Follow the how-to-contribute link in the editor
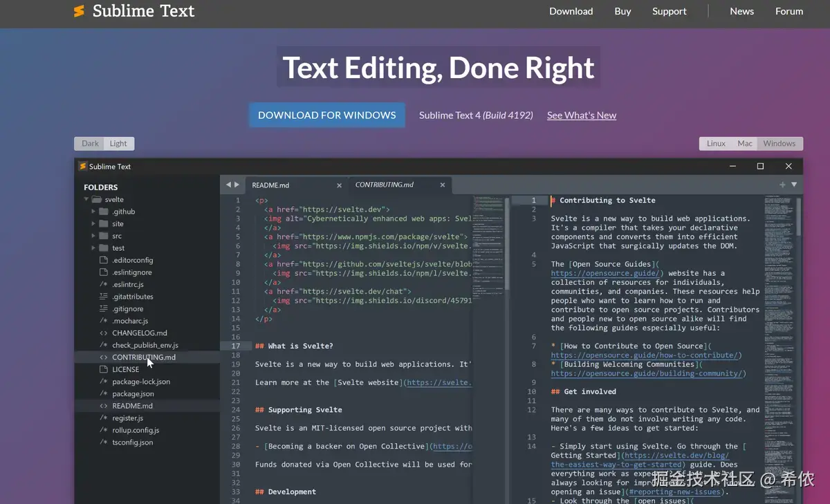 [x=646, y=355]
